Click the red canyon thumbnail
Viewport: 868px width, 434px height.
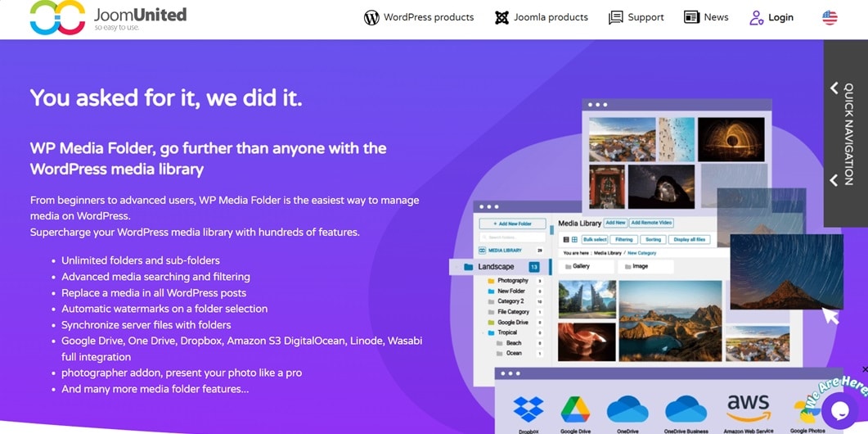point(587,342)
